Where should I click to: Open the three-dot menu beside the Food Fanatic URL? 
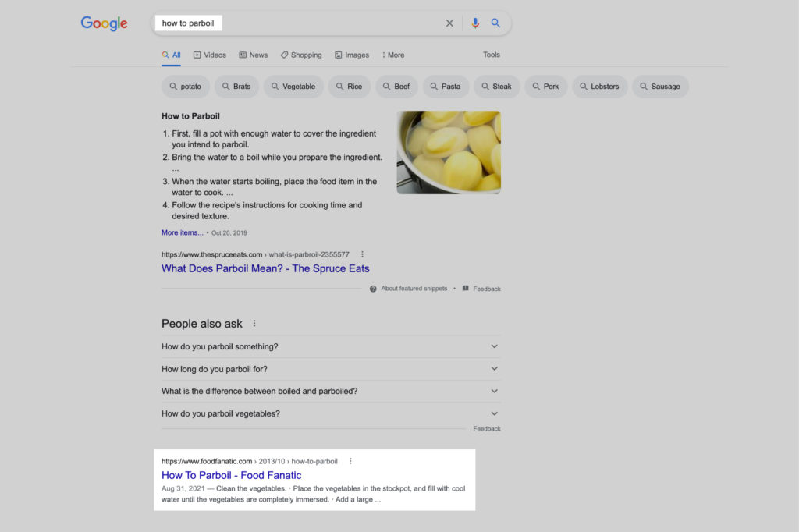coord(350,461)
